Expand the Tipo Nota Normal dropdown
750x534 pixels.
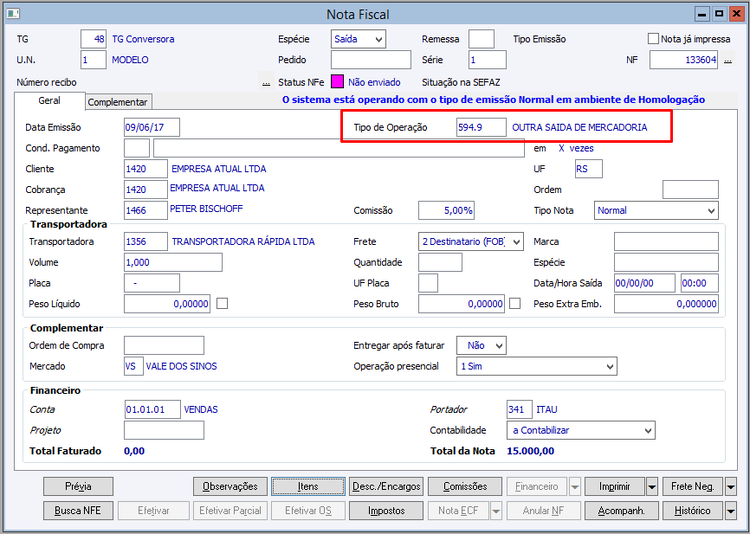point(656,211)
